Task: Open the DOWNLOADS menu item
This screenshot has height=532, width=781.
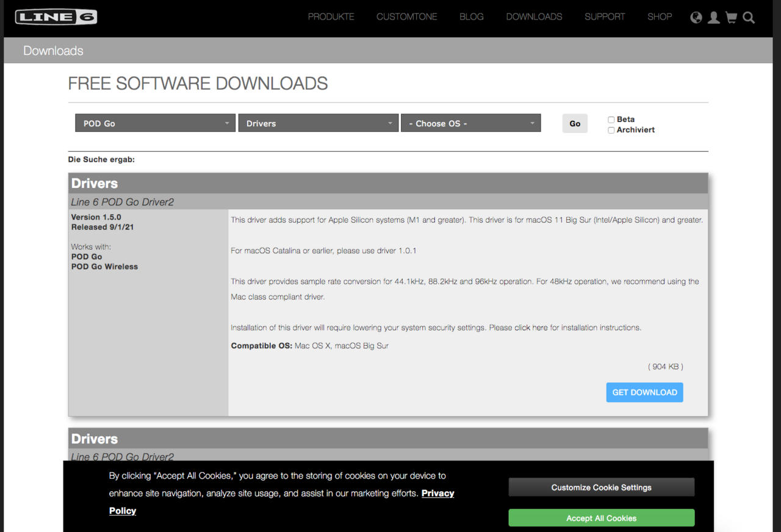Action: (x=534, y=16)
